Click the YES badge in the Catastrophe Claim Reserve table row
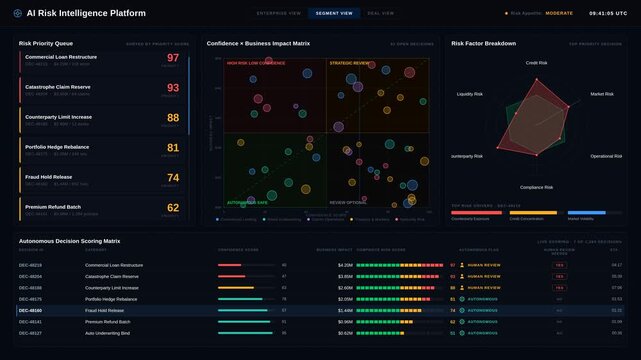 (x=559, y=277)
